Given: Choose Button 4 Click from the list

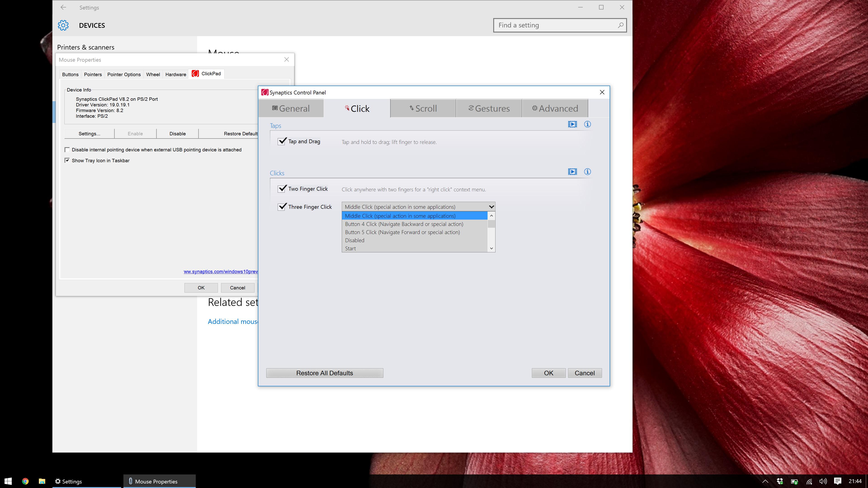Looking at the screenshot, I should 404,224.
